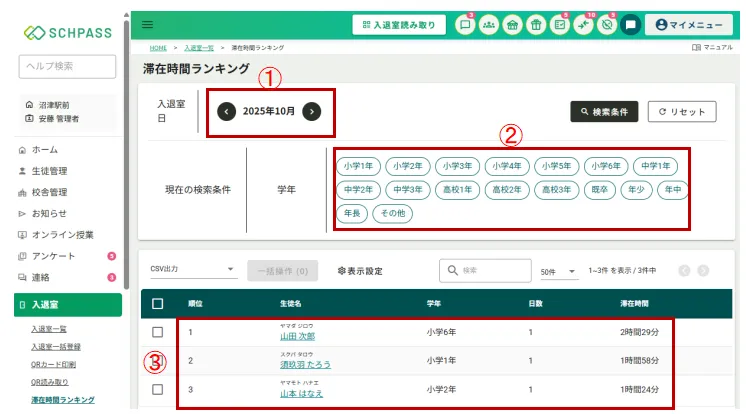Click the school building icon in header
Viewport: 746px width, 414px height.
[512, 25]
